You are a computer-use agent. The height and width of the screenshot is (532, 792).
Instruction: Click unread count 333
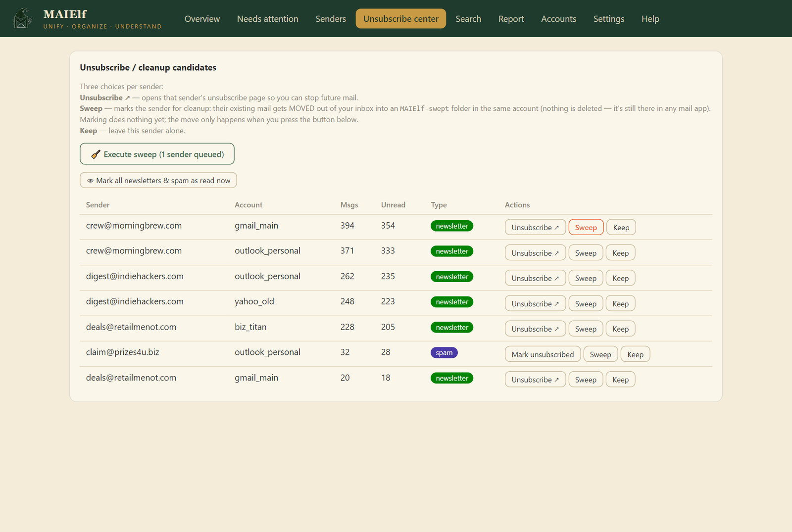pyautogui.click(x=388, y=250)
